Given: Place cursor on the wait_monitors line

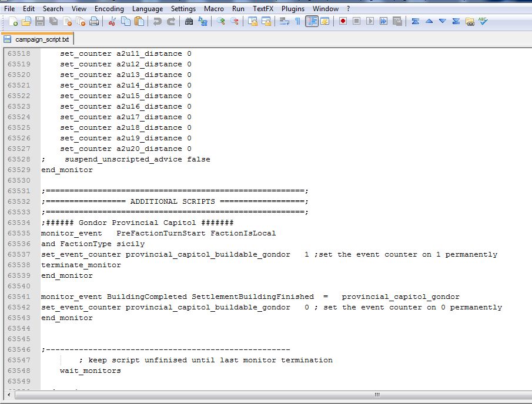Looking at the screenshot, I should pos(91,371).
